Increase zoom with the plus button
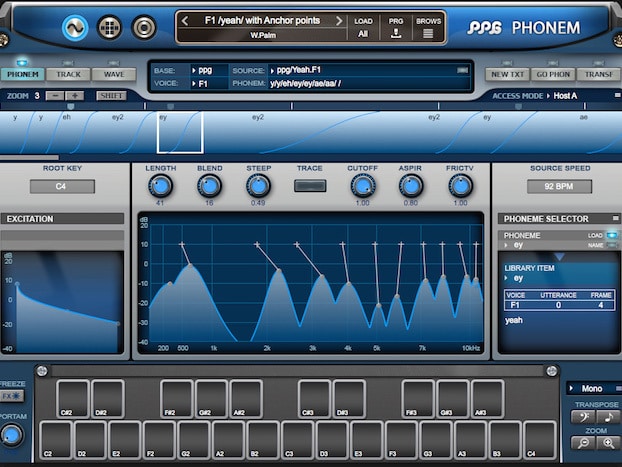The height and width of the screenshot is (467, 622). tap(75, 96)
